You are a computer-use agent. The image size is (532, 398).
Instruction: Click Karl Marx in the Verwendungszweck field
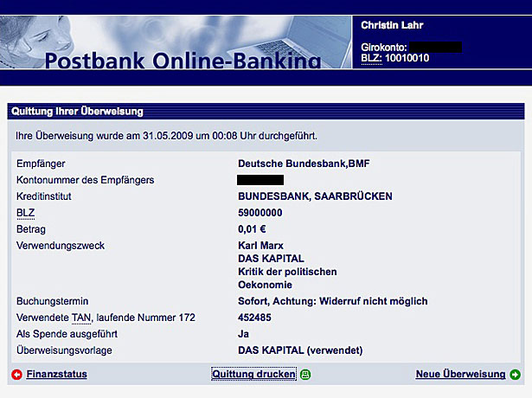tap(260, 246)
